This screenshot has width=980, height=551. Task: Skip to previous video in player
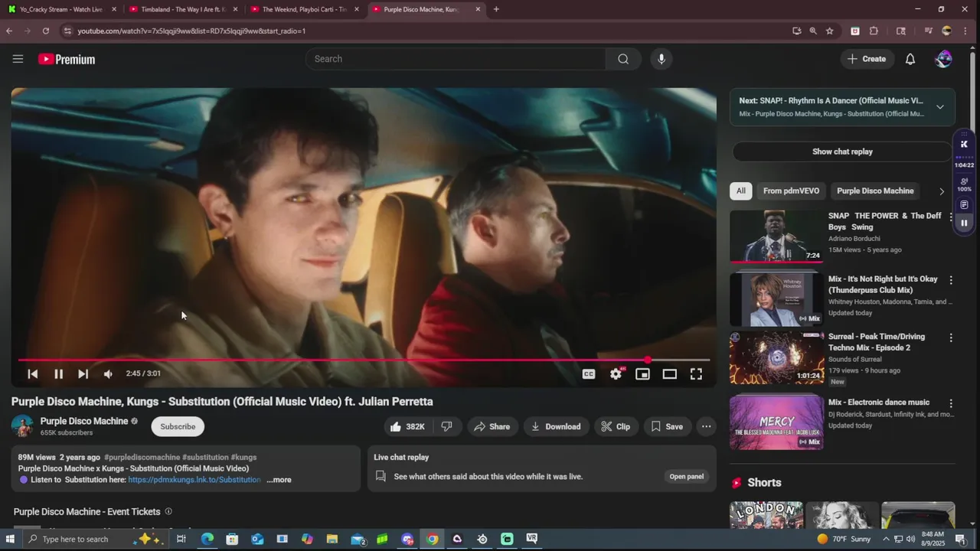tap(33, 373)
